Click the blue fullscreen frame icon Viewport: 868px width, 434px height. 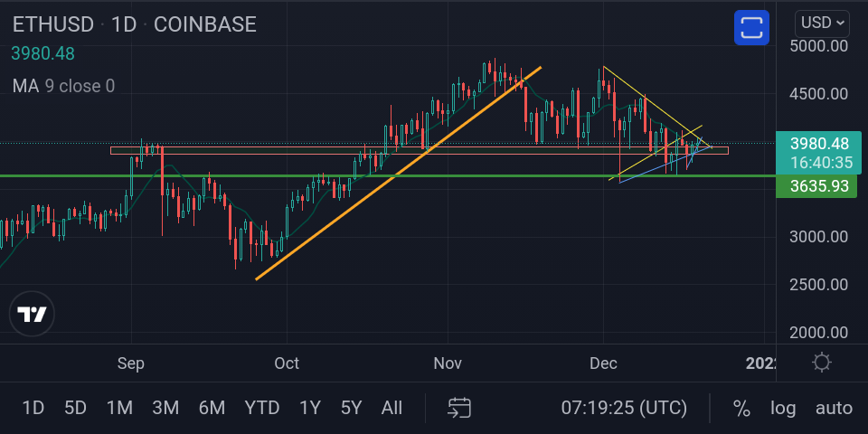coord(751,27)
